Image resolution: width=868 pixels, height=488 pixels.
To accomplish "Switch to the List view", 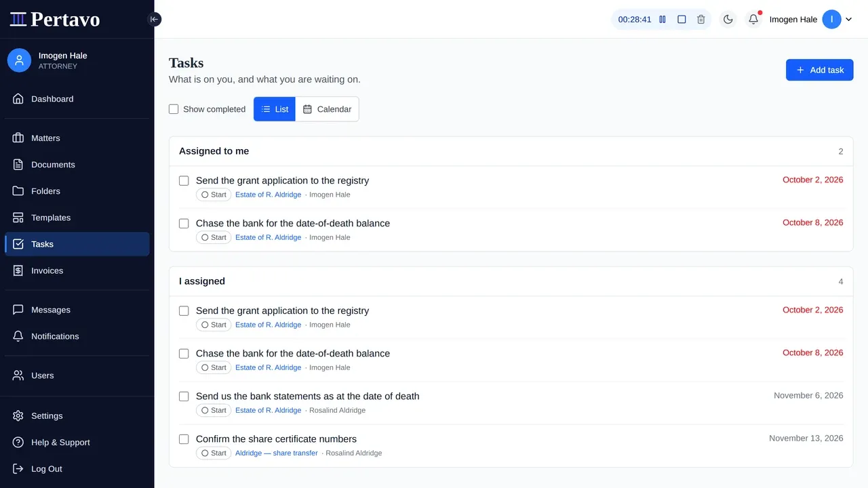I will (275, 109).
